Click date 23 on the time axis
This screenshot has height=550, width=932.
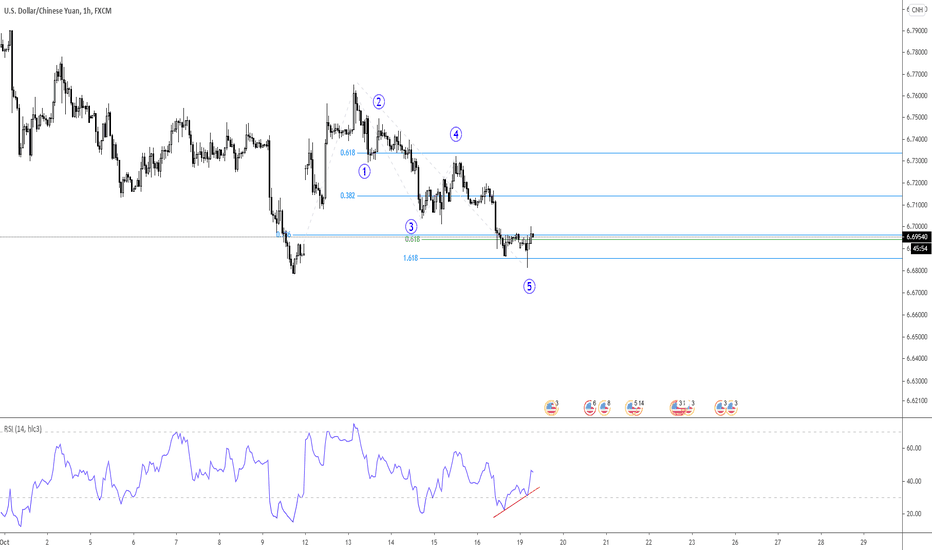pyautogui.click(x=692, y=542)
